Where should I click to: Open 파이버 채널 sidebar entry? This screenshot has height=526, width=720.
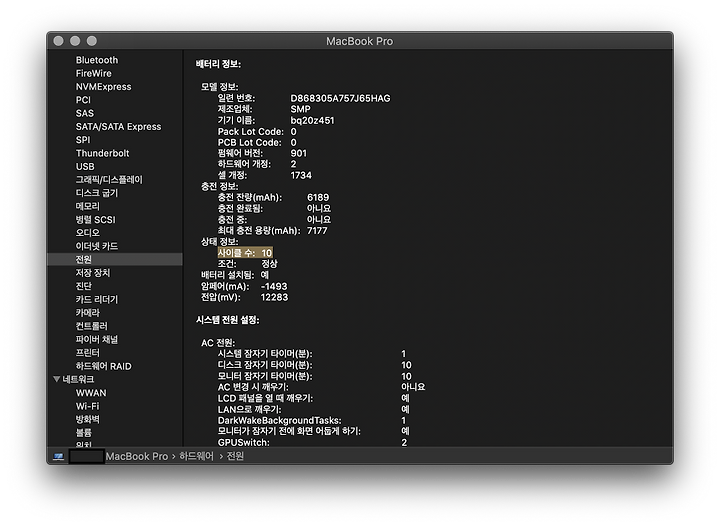tap(96, 339)
